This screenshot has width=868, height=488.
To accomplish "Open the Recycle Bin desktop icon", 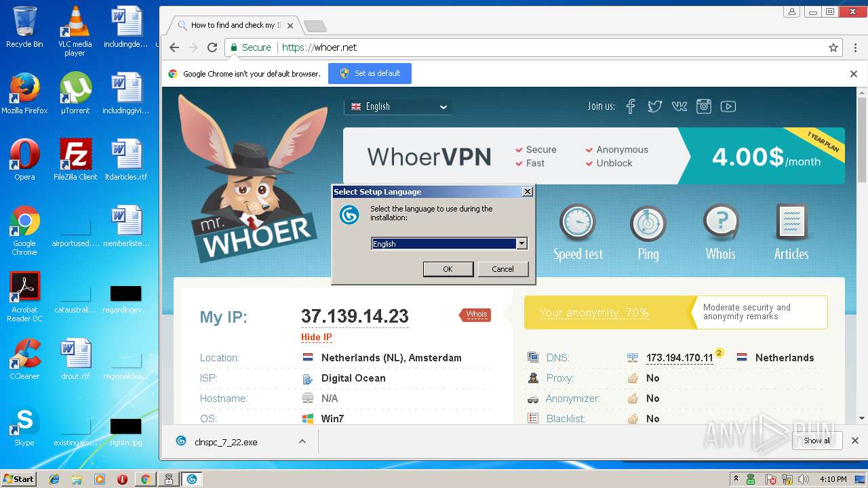I will pyautogui.click(x=24, y=27).
